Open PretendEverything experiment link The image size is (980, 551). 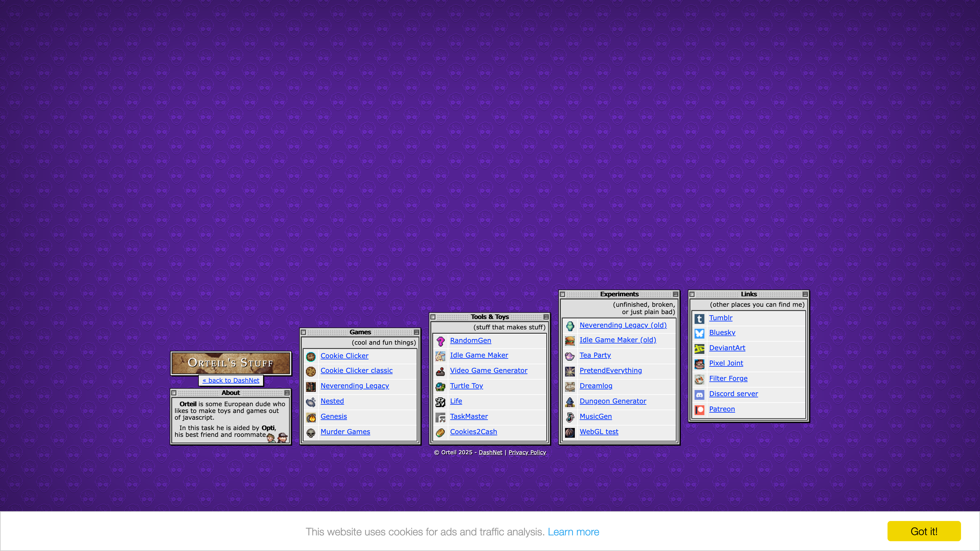coord(611,370)
